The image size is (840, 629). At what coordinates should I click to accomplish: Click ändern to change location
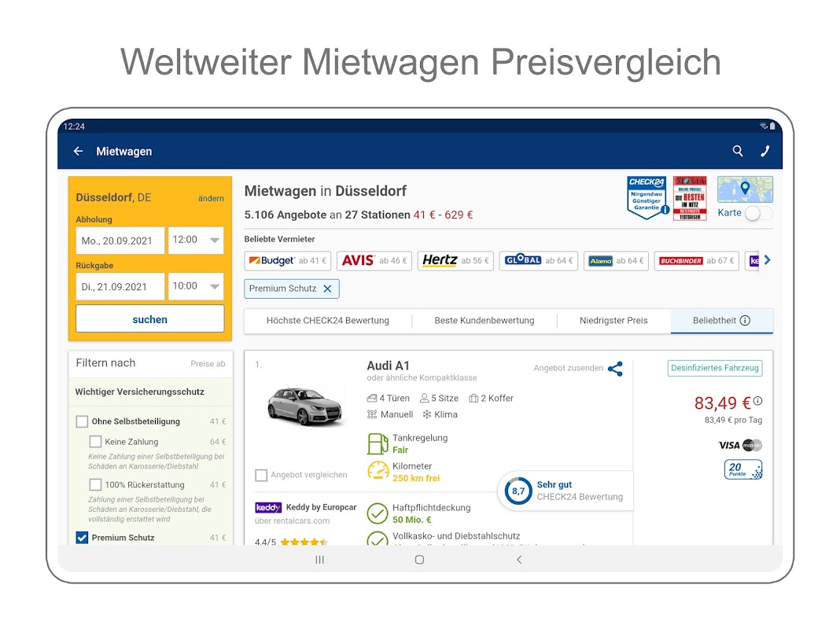pos(211,199)
